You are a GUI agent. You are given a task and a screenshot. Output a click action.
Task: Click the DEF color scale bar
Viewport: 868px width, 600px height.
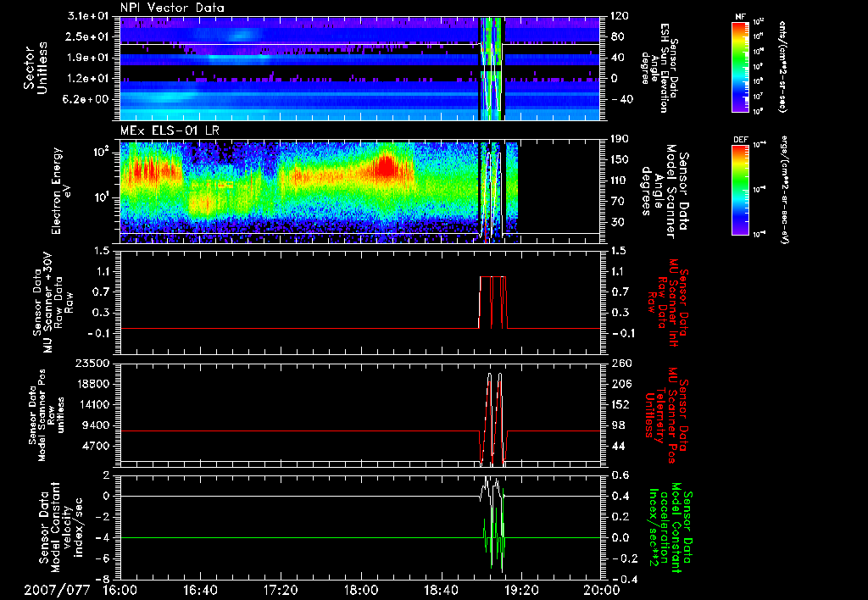coord(739,190)
